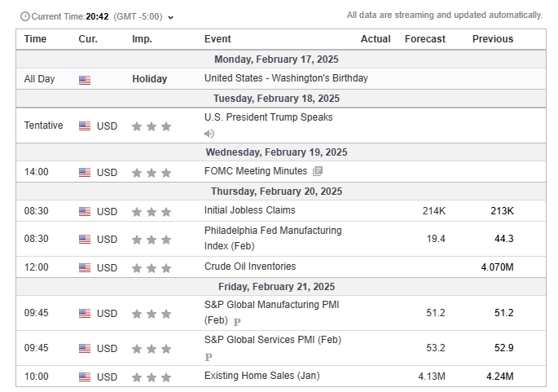Select the GMT -5:00 timezone text
558x392 pixels.
(x=138, y=17)
